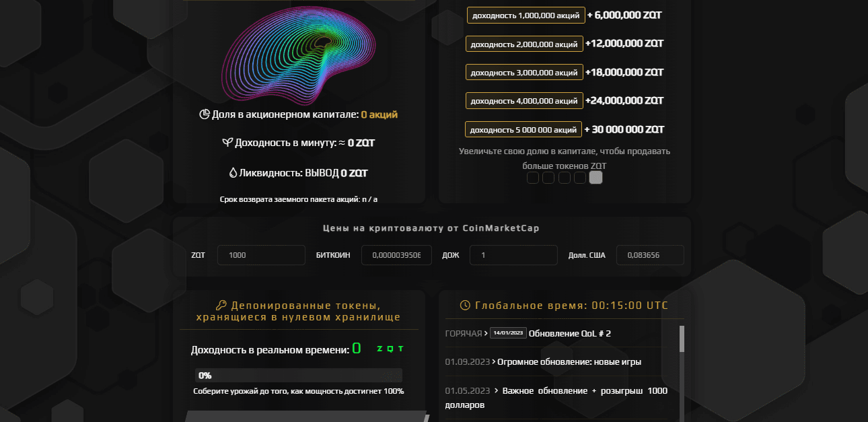Screen dimensions: 868x422
Task: Open Огромное обновление: новые игры link
Action: point(569,361)
